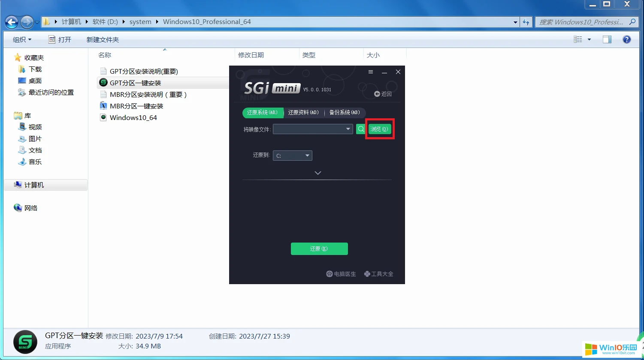Select file GPT分区一键安装

[x=136, y=83]
